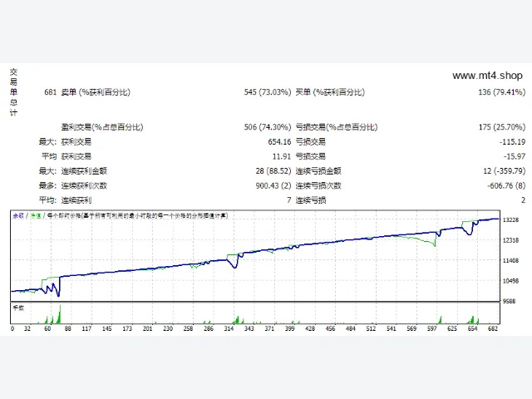Select the average consecutive wins value 7

288,200
